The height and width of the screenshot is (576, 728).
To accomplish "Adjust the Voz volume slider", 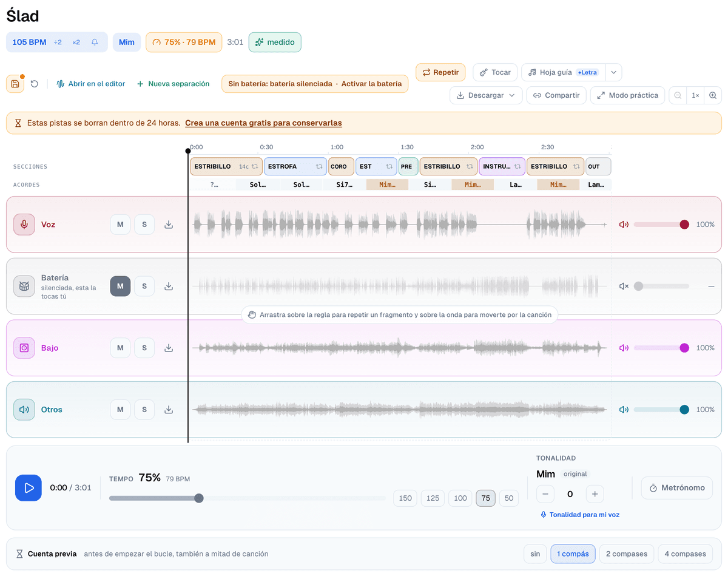I will click(x=661, y=225).
